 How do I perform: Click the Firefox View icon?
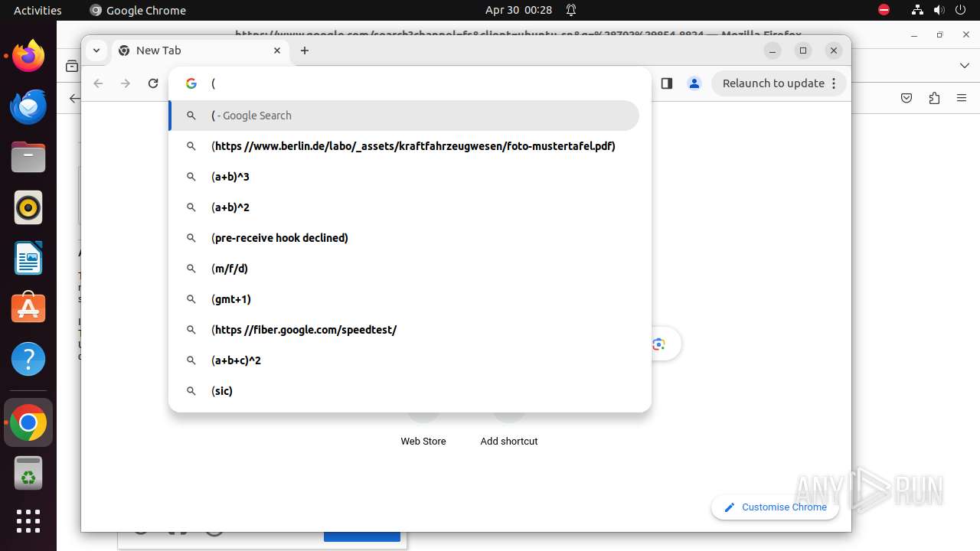[x=71, y=66]
